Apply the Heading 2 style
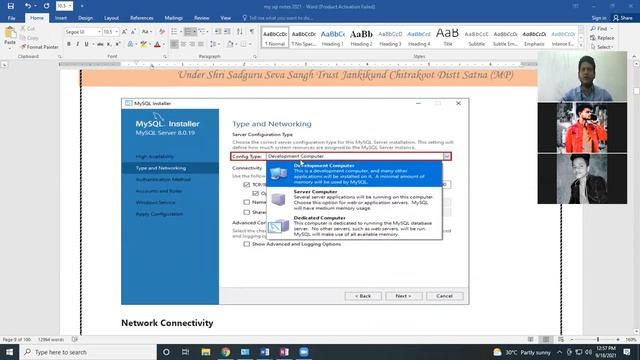 [361, 38]
